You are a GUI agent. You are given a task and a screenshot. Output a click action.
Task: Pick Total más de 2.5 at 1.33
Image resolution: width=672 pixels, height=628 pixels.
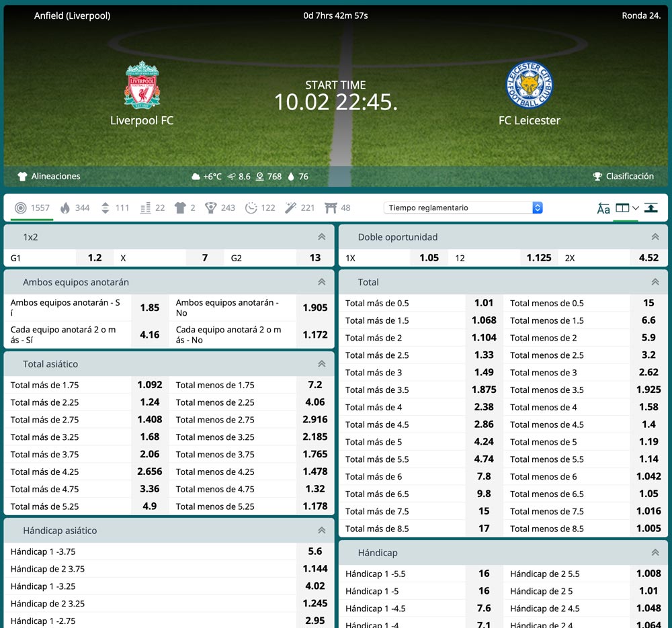pyautogui.click(x=484, y=355)
